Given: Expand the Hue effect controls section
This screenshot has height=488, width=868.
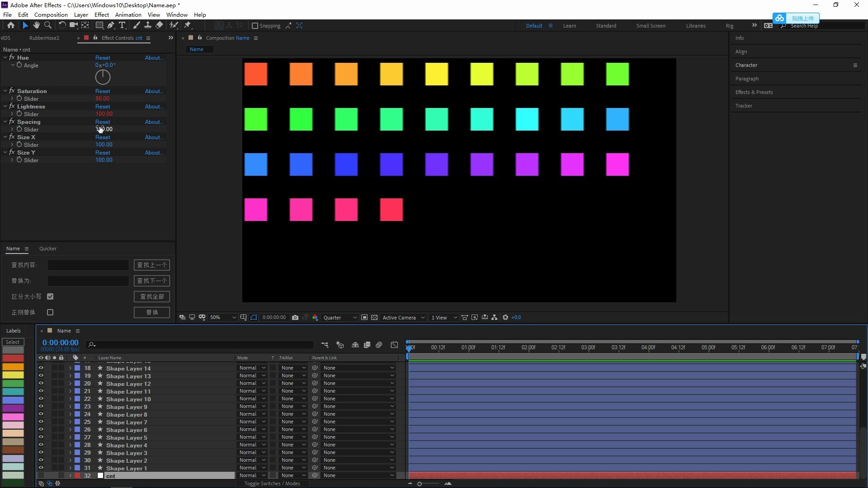Looking at the screenshot, I should tap(6, 57).
